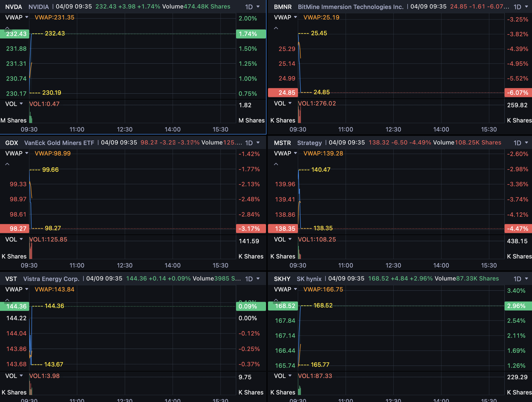Screen dimensions: 532x402
Task: Select the Strategy company name
Action: tap(309, 143)
